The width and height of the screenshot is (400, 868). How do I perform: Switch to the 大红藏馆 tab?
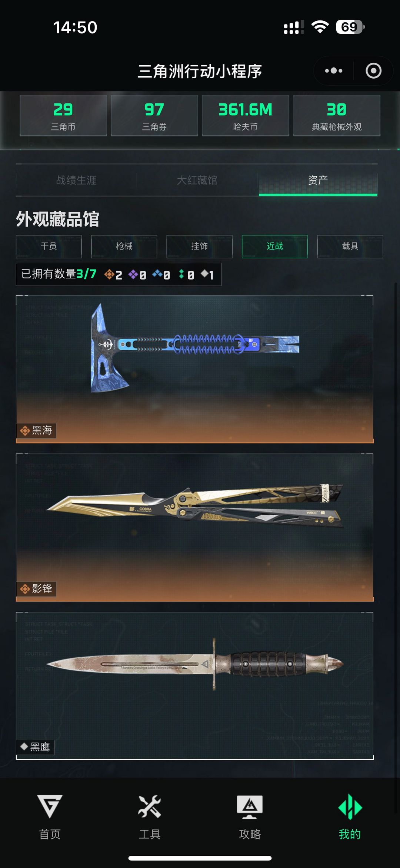tap(197, 180)
